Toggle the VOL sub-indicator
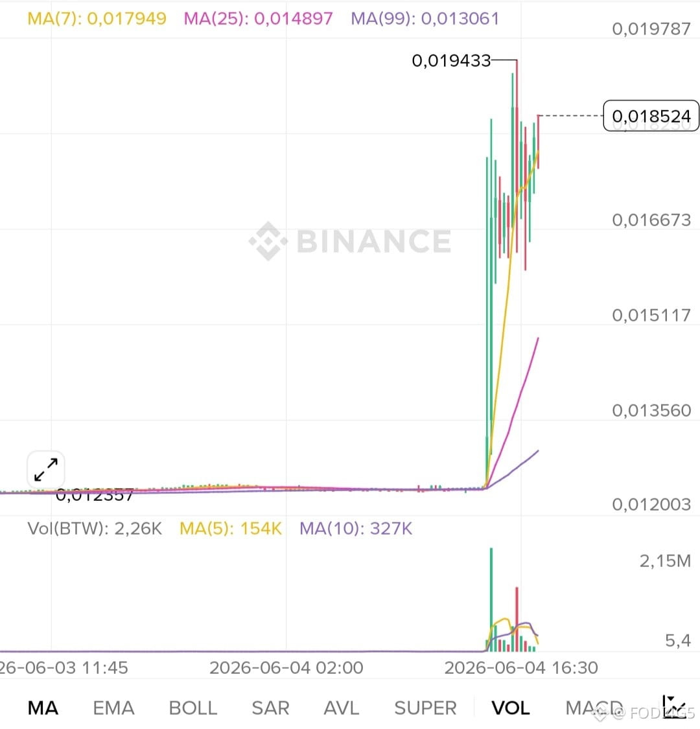The height and width of the screenshot is (729, 700). [x=511, y=708]
